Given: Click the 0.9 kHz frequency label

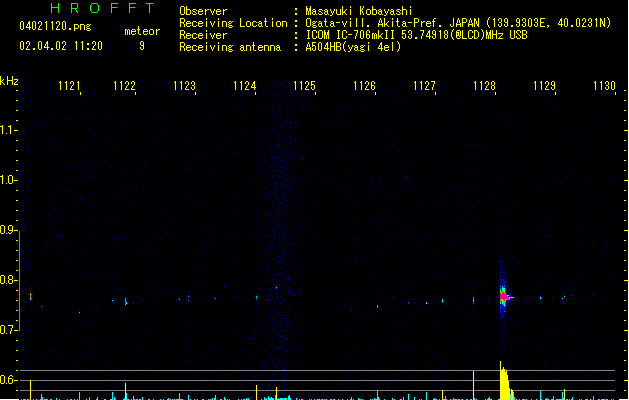Looking at the screenshot, I should click(7, 229).
